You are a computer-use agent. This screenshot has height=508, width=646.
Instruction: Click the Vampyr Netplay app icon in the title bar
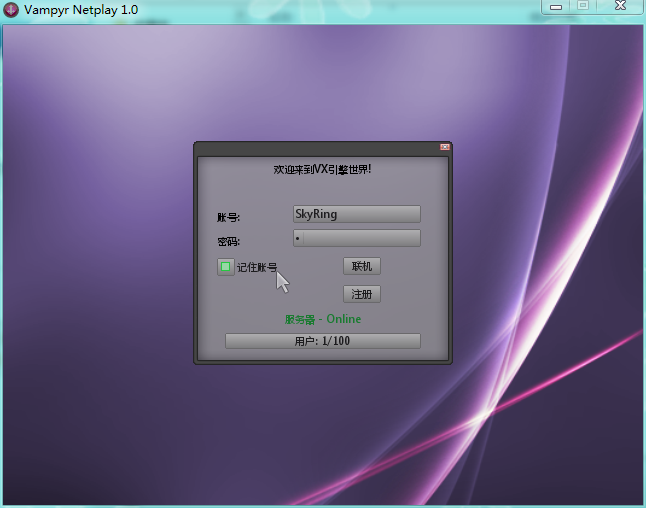(11, 9)
